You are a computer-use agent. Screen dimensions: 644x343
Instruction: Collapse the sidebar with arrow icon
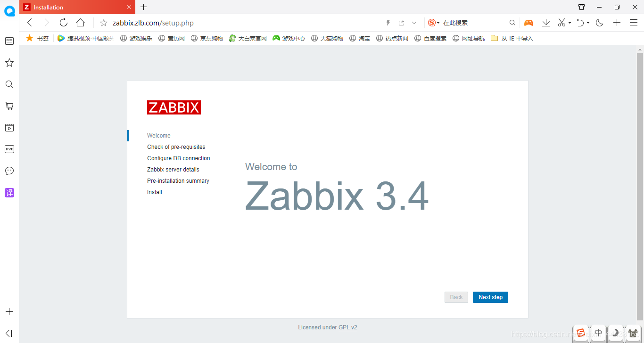pos(9,333)
